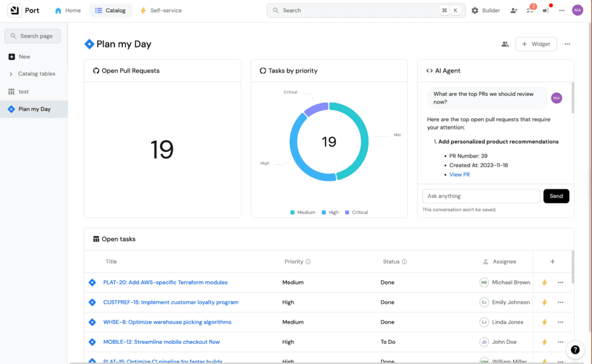Open the page options ellipsis next to Widget
This screenshot has height=364, width=592.
coord(567,44)
